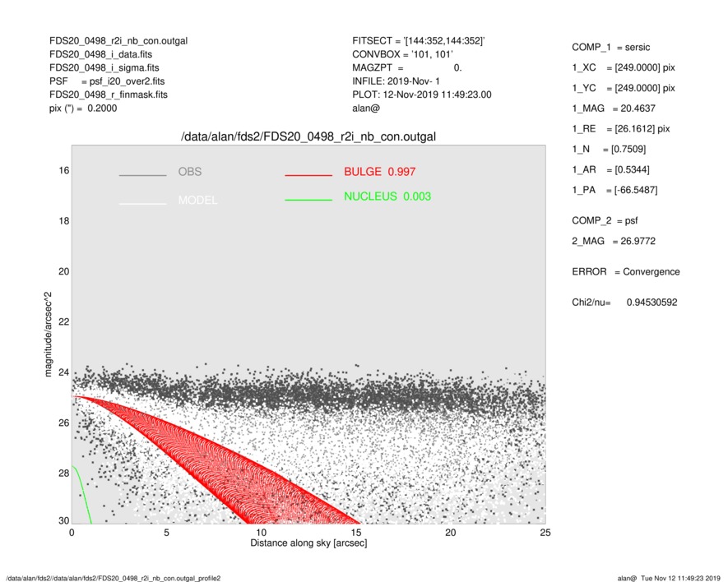Screen dimensions: 728x582
Task: Click the BULGE 0.997 legend text
Action: point(379,172)
